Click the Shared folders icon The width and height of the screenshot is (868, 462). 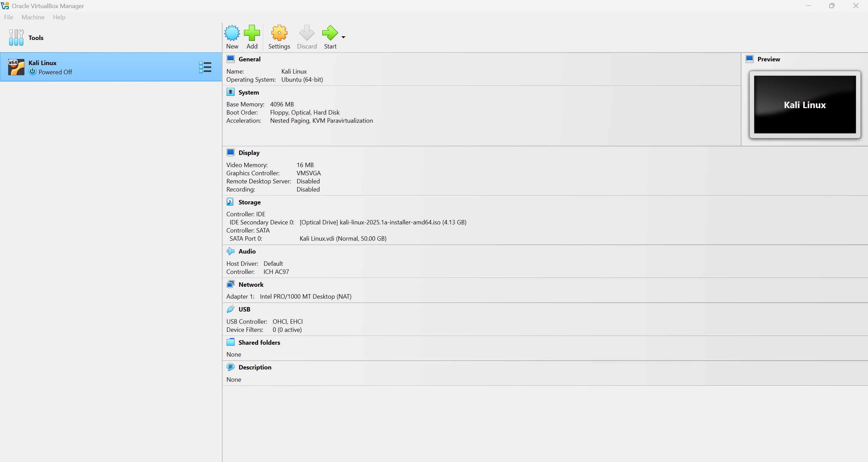(x=230, y=342)
